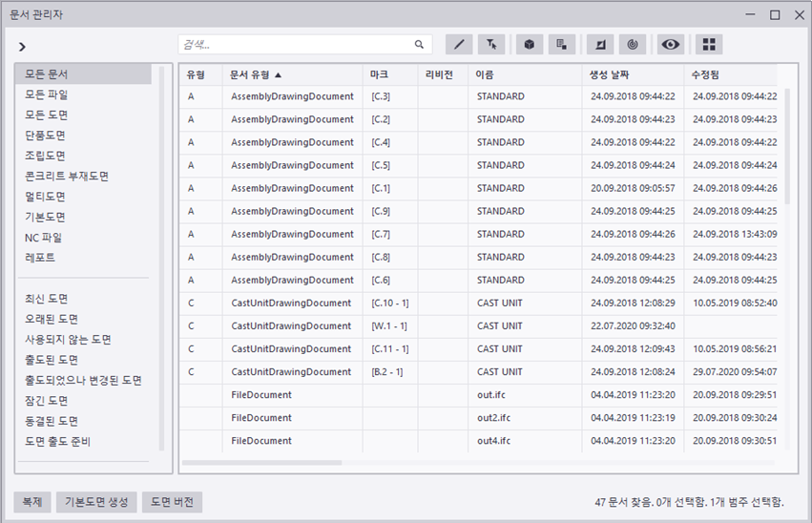Select the row with mark [C.9]

tap(478, 211)
